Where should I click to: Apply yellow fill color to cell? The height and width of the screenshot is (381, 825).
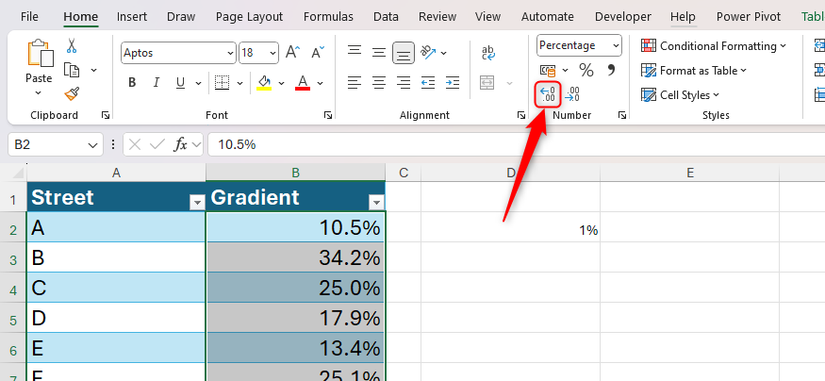tap(264, 83)
